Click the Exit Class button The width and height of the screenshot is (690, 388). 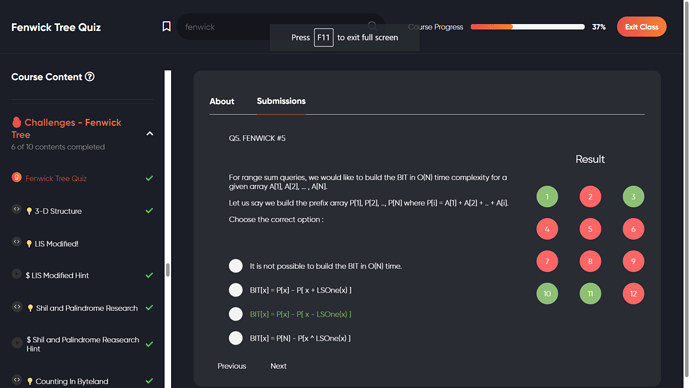point(642,27)
